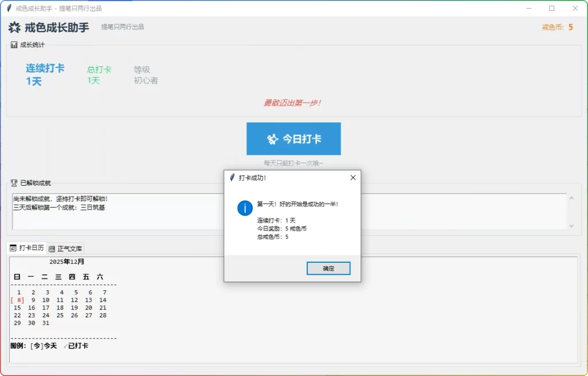Screen dimensions: 588x376
Task: Click the chart icon beside 成长统计
Action: pyautogui.click(x=13, y=45)
